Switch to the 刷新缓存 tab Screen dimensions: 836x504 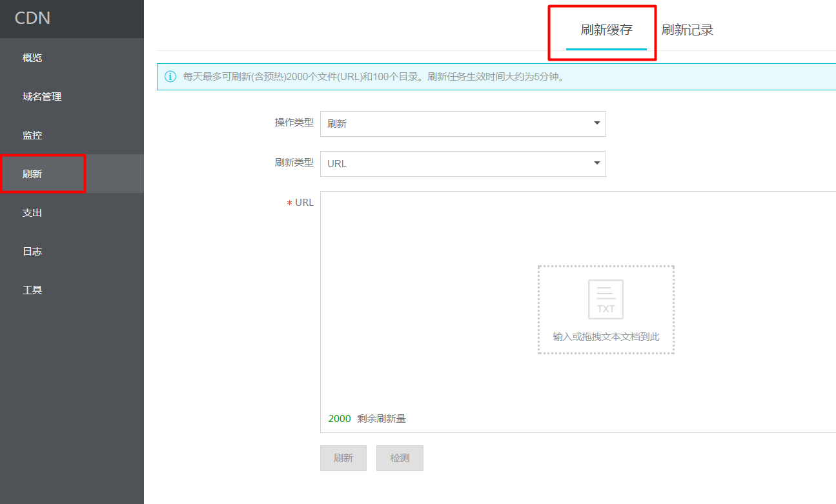(x=606, y=30)
